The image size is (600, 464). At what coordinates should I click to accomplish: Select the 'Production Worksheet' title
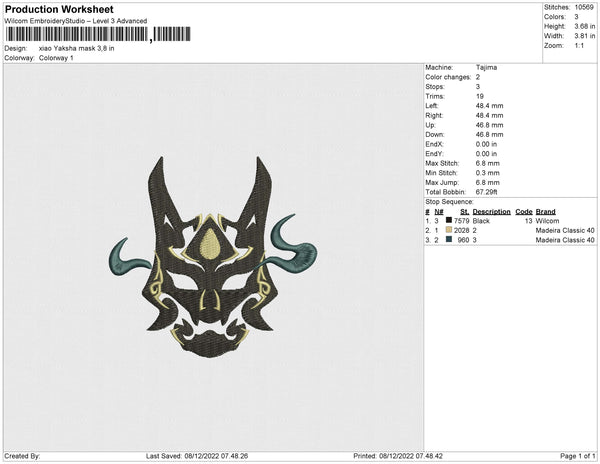pos(59,9)
